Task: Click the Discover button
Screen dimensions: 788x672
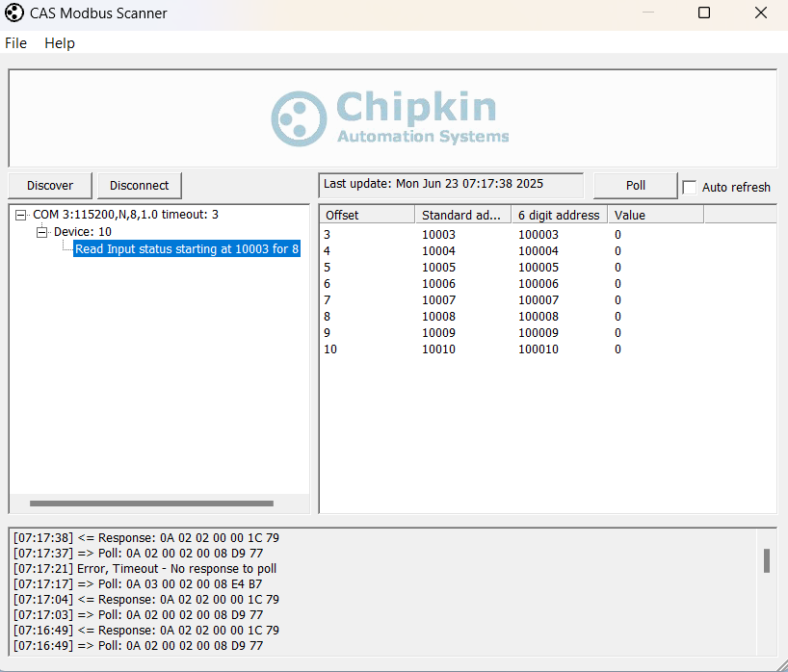Action: [50, 185]
